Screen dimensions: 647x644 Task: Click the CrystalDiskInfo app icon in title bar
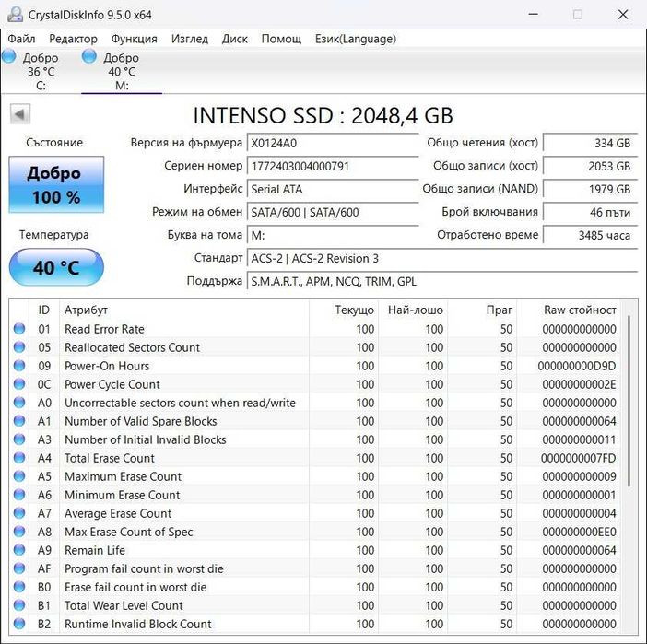15,15
